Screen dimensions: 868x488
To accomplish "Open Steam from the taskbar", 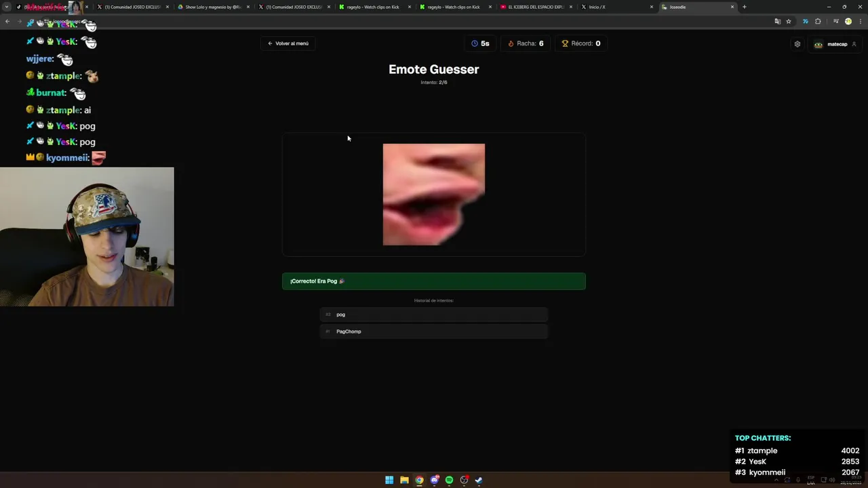I will pos(479,480).
